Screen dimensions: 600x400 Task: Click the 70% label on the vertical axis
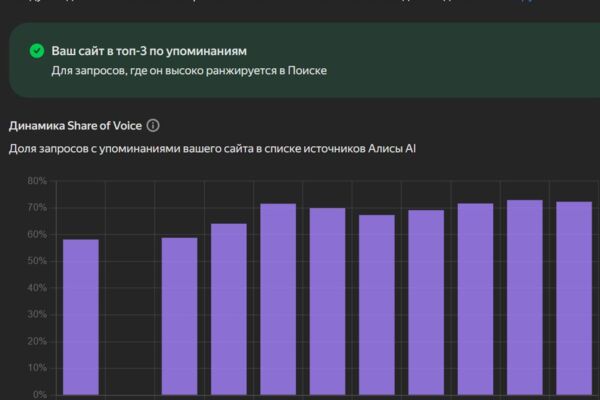(x=37, y=207)
